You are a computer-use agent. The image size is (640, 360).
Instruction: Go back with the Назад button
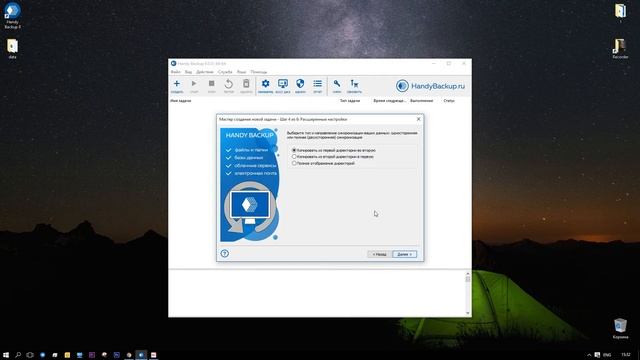379,254
